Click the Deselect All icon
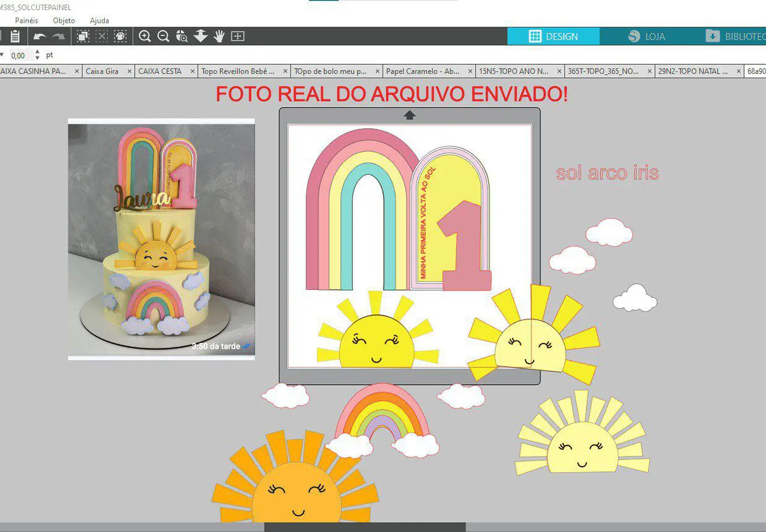This screenshot has width=766, height=532. point(102,36)
